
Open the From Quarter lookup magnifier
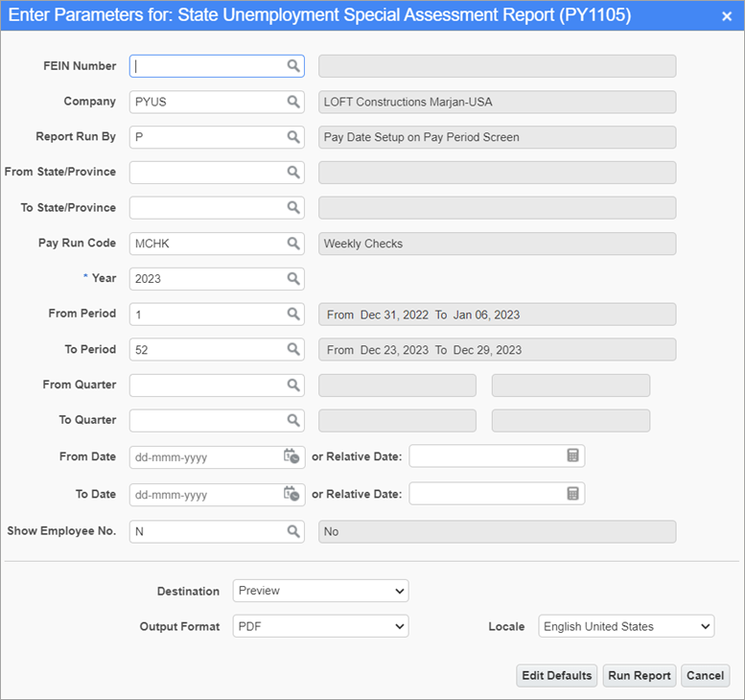[x=293, y=385]
